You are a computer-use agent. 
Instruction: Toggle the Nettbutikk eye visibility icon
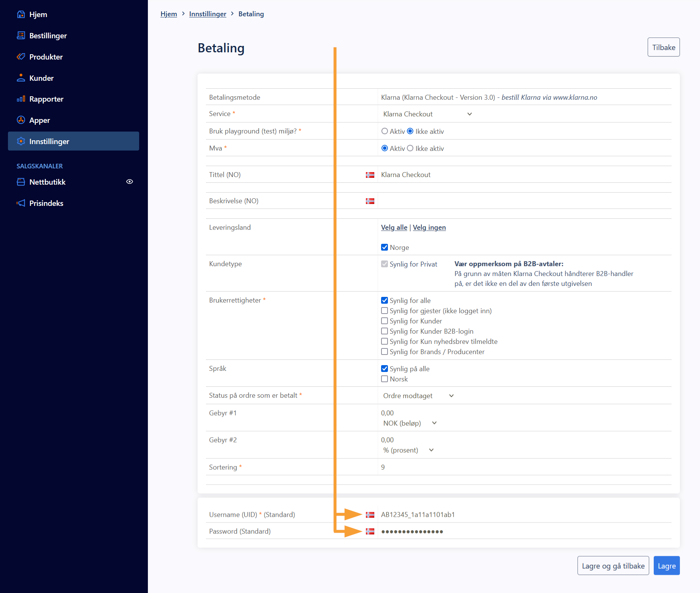[x=130, y=182]
